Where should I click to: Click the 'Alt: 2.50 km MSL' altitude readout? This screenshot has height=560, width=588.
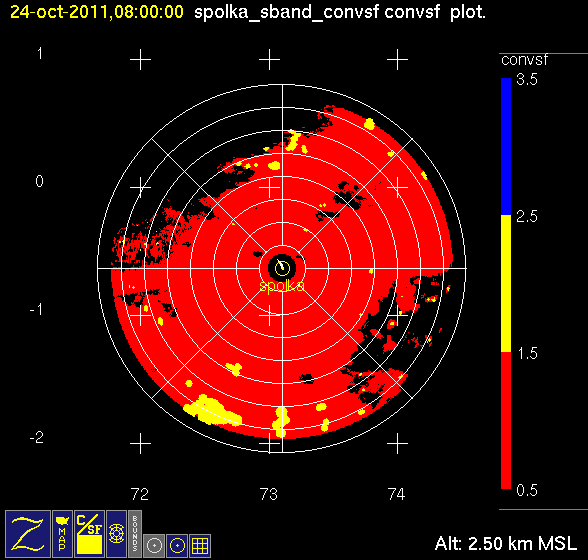(x=506, y=543)
